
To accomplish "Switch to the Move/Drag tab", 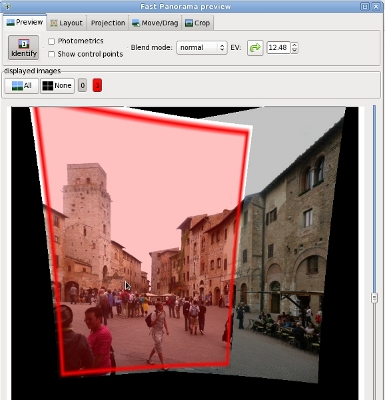I will pos(155,23).
